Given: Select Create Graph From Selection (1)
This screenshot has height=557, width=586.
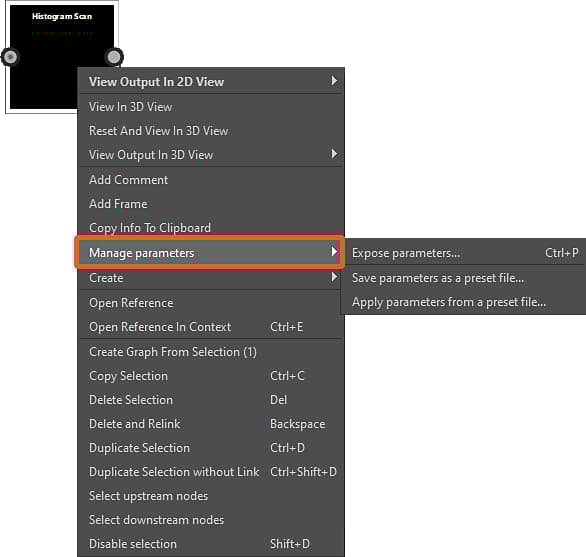Looking at the screenshot, I should coord(211,352).
